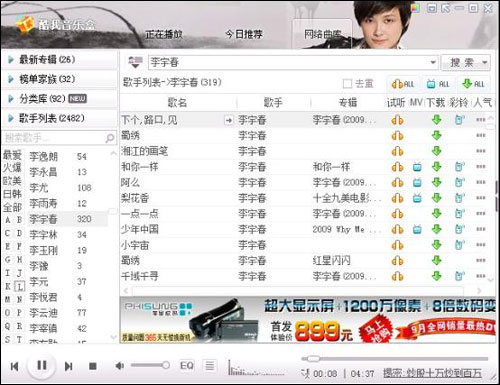Select the 日韩 artist filter
Screen dimensions: 500x385
(x=12, y=194)
